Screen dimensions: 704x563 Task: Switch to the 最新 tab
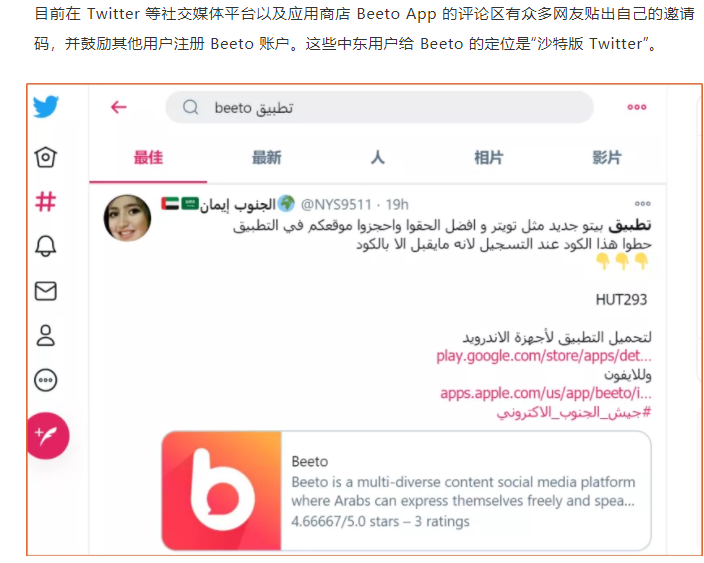pyautogui.click(x=267, y=158)
